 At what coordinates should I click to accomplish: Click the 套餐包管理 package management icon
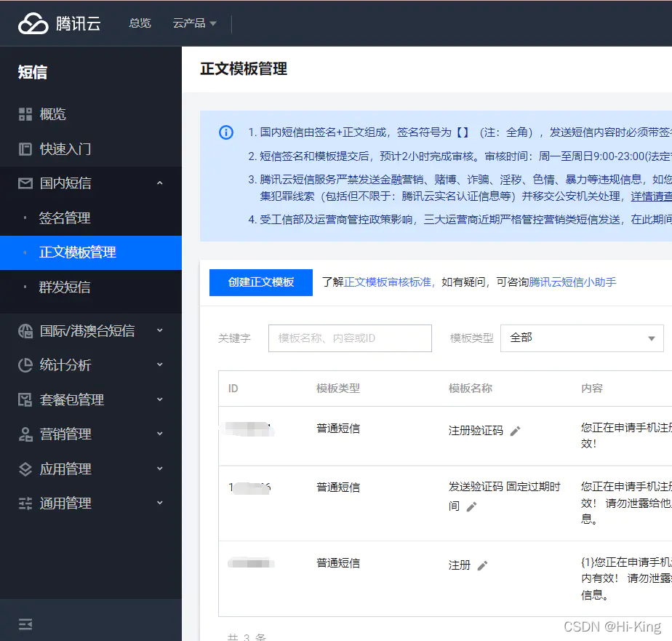click(x=25, y=399)
